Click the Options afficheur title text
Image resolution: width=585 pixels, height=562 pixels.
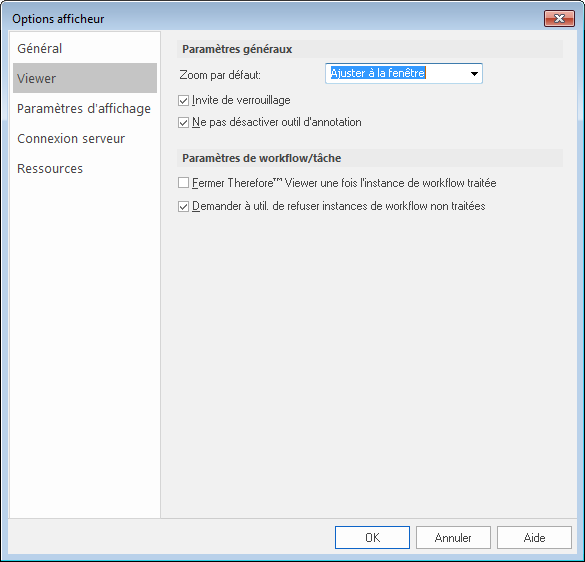click(x=58, y=19)
